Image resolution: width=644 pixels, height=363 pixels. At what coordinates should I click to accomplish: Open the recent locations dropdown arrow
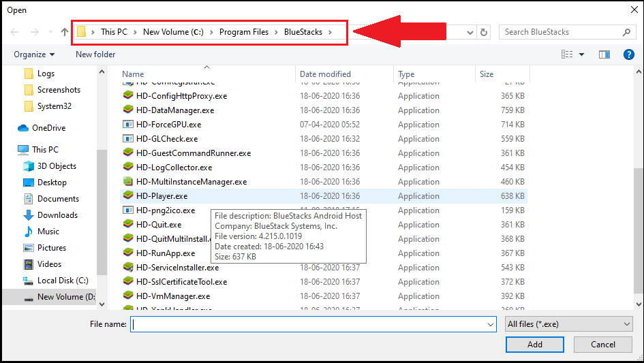50,32
